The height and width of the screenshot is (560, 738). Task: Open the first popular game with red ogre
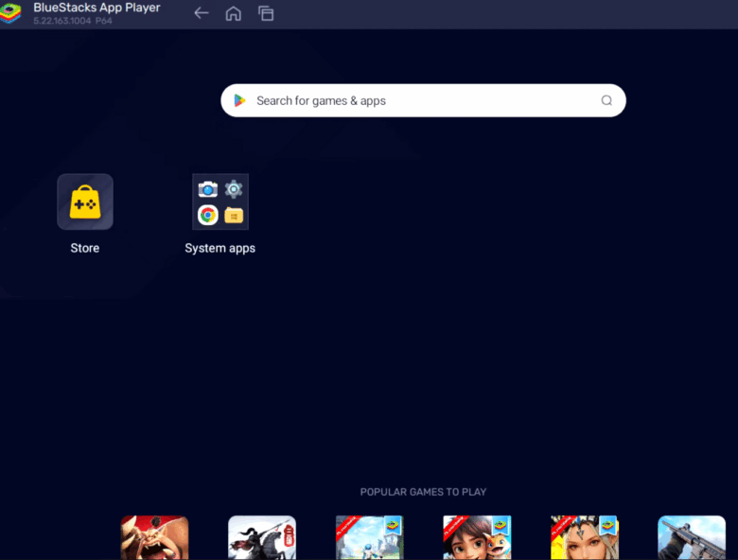point(155,537)
